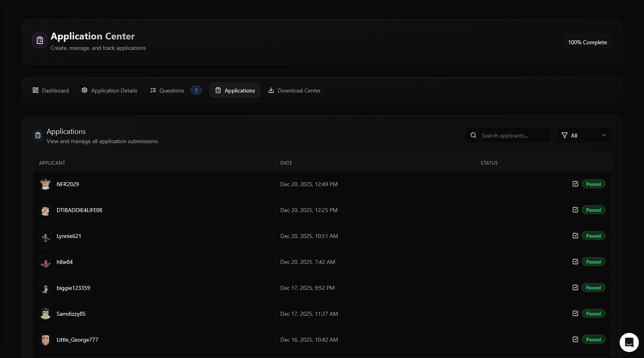Open the Passed status for DTIBADDIE4LIFE08
The width and height of the screenshot is (644, 358).
click(593, 210)
